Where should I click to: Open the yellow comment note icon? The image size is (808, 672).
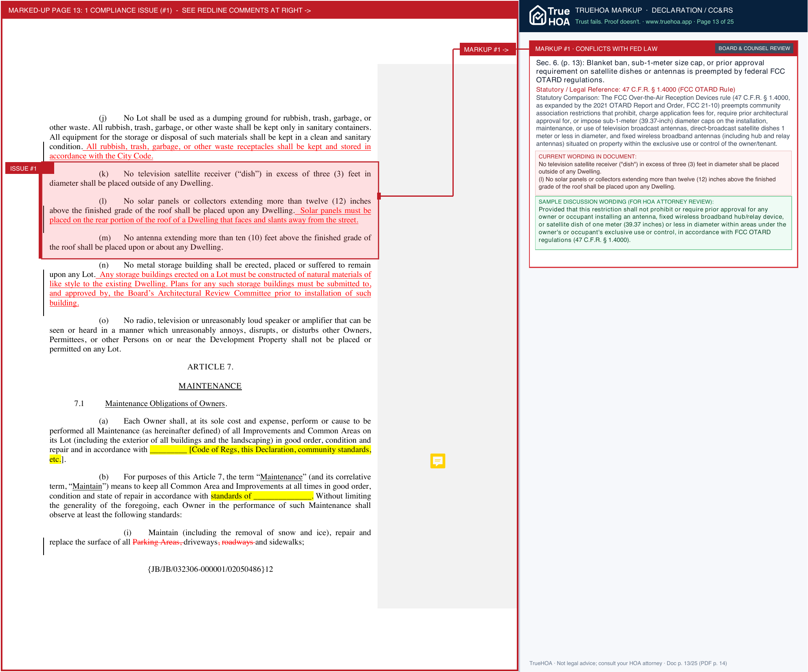click(x=438, y=461)
